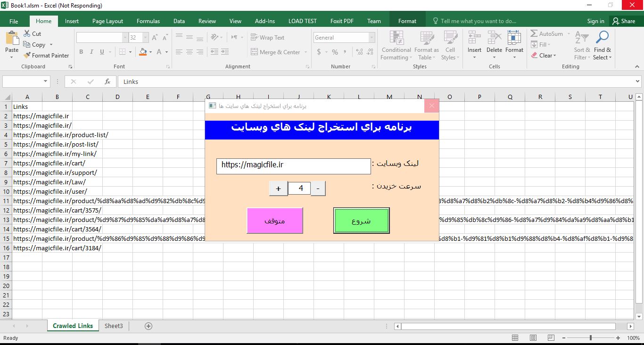Click the zoom in plus icon in status bar

tap(618, 338)
